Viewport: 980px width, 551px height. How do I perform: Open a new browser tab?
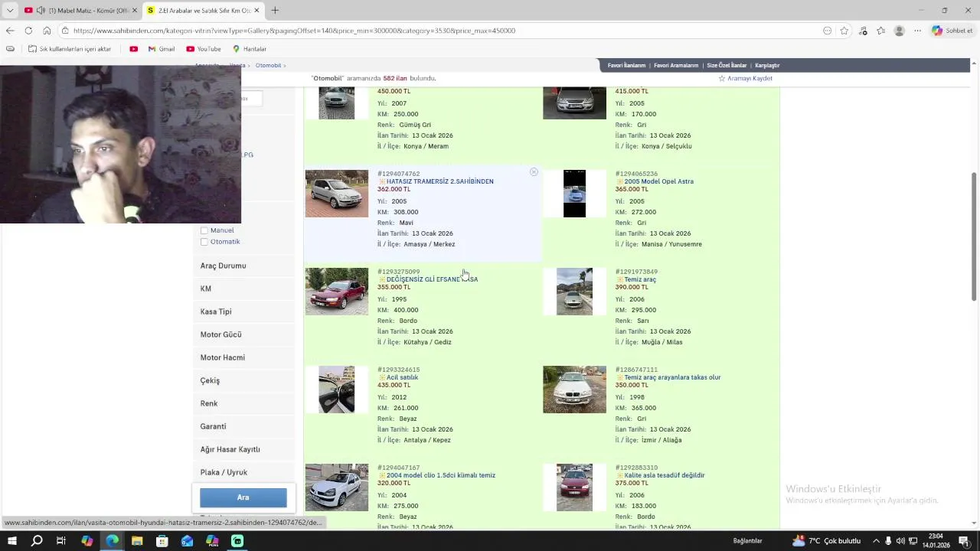(x=275, y=10)
